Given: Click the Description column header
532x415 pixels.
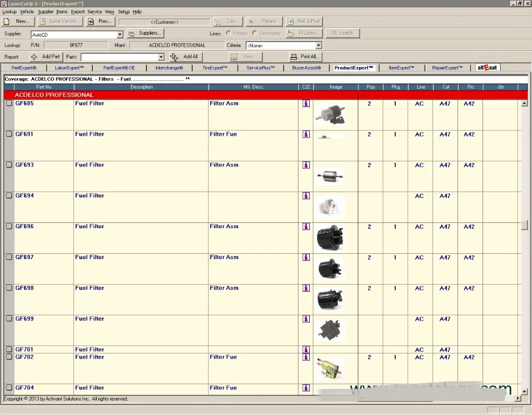Looking at the screenshot, I should point(141,87).
